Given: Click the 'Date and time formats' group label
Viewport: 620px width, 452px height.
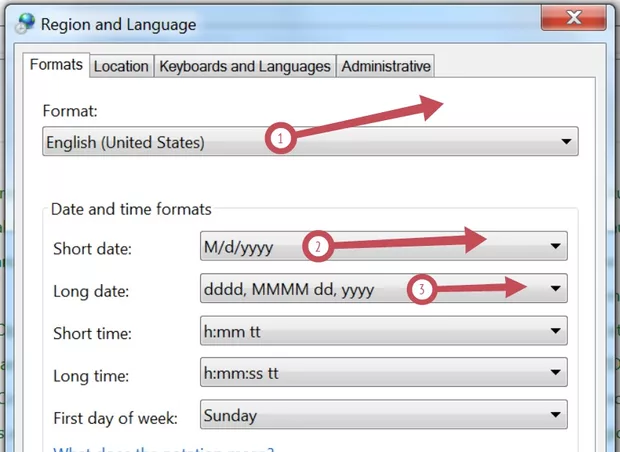Looking at the screenshot, I should tap(131, 209).
